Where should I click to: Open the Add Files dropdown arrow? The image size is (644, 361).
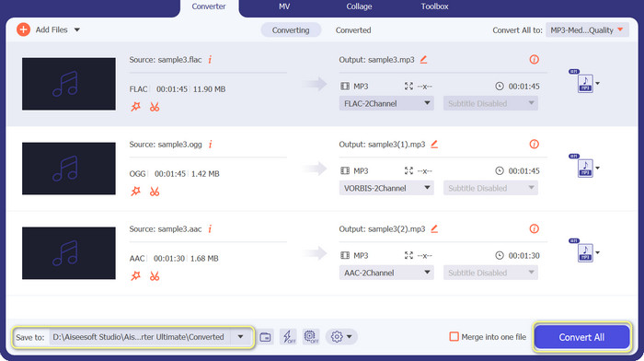[76, 30]
